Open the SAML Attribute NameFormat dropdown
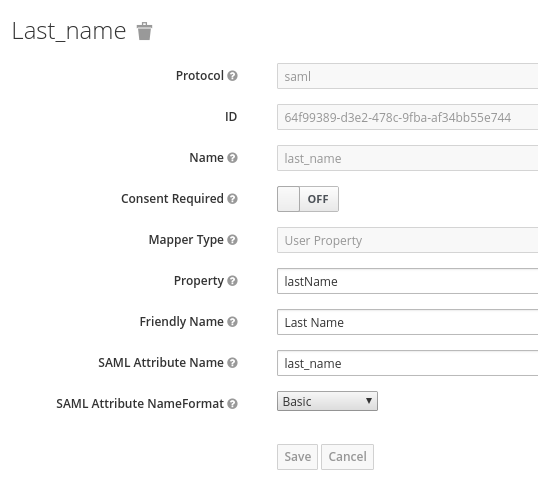The height and width of the screenshot is (482, 538). 327,401
